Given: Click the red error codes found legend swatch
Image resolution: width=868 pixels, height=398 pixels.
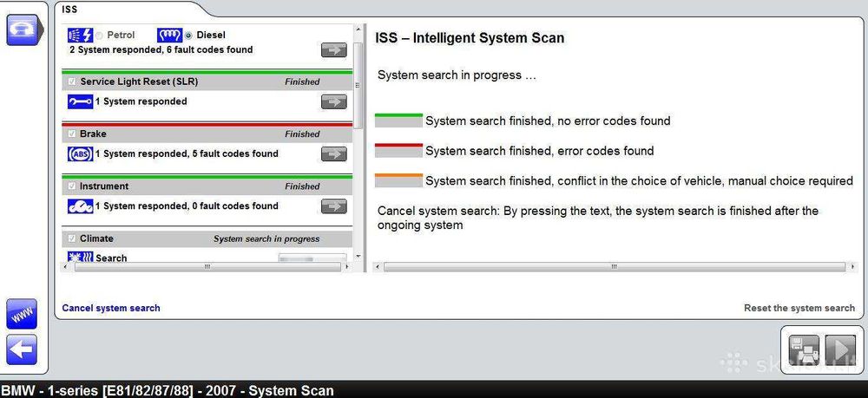Looking at the screenshot, I should point(398,150).
